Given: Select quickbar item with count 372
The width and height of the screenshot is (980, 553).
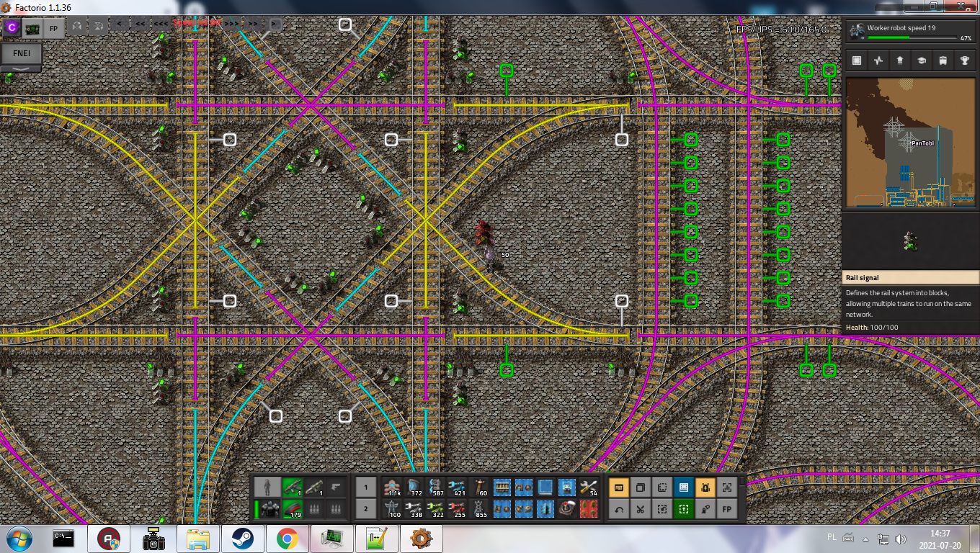Looking at the screenshot, I should (x=415, y=487).
